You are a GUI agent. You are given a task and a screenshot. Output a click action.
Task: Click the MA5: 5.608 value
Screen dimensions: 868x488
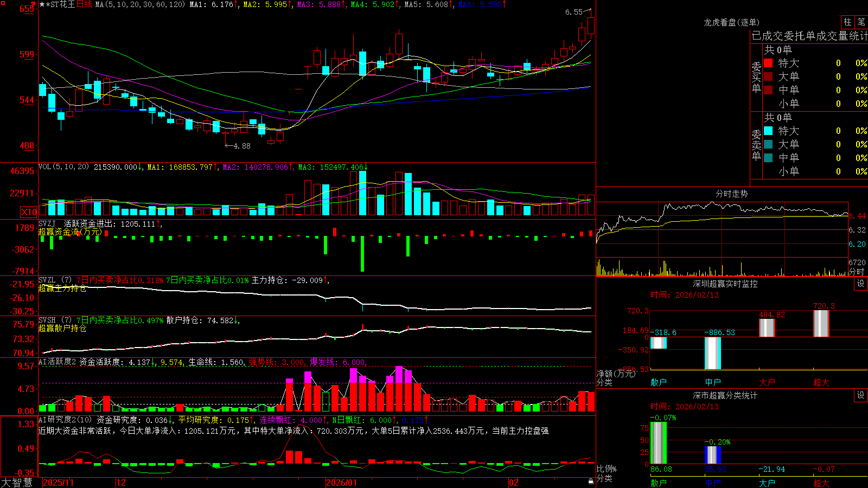(x=427, y=4)
